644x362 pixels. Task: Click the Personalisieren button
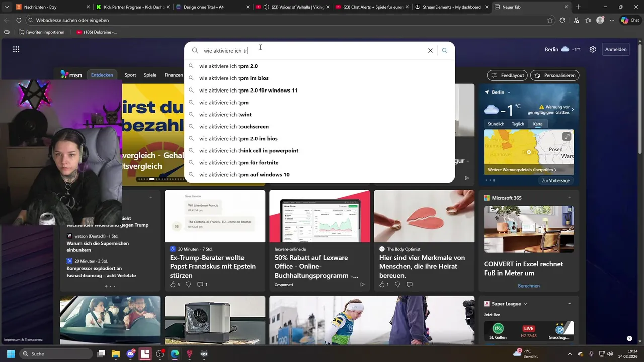click(x=554, y=75)
